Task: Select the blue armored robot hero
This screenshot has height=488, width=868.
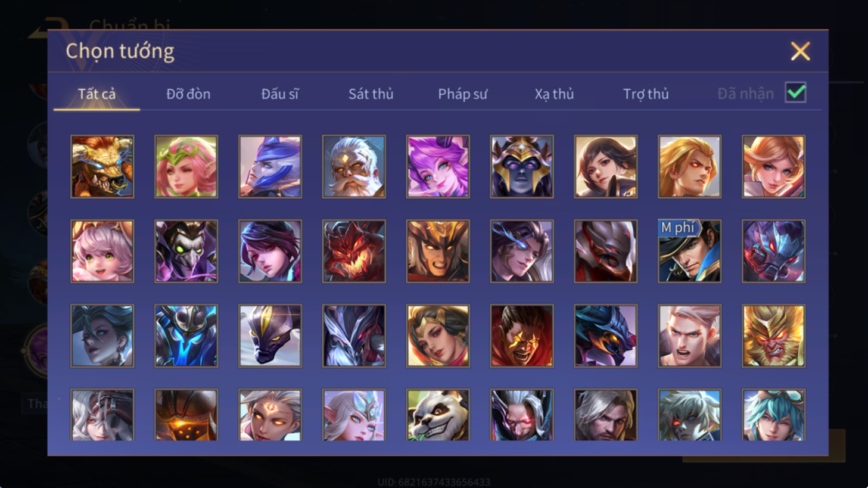Action: pyautogui.click(x=186, y=335)
